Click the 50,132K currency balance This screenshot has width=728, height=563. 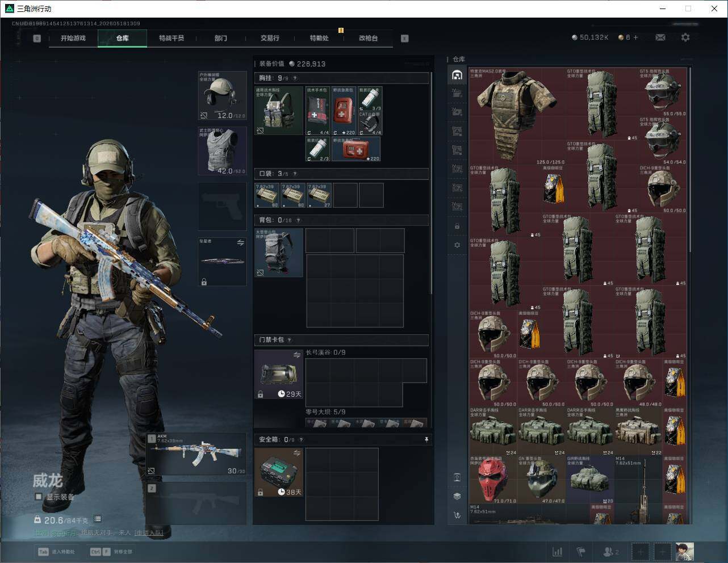591,37
